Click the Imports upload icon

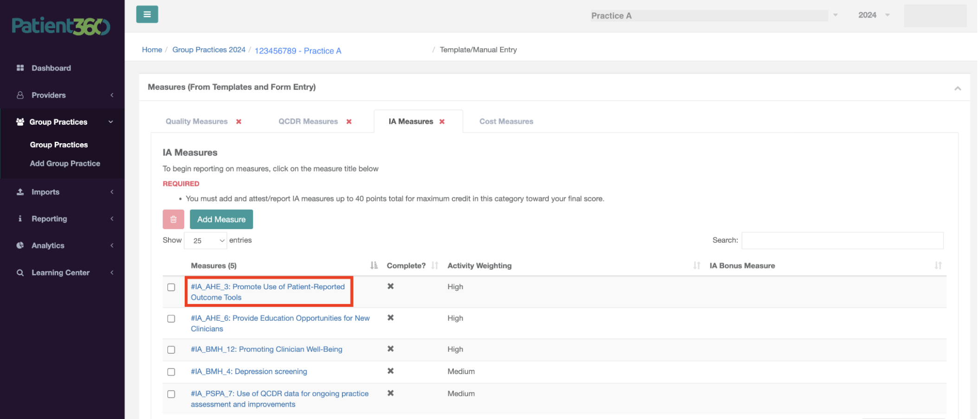coord(20,192)
